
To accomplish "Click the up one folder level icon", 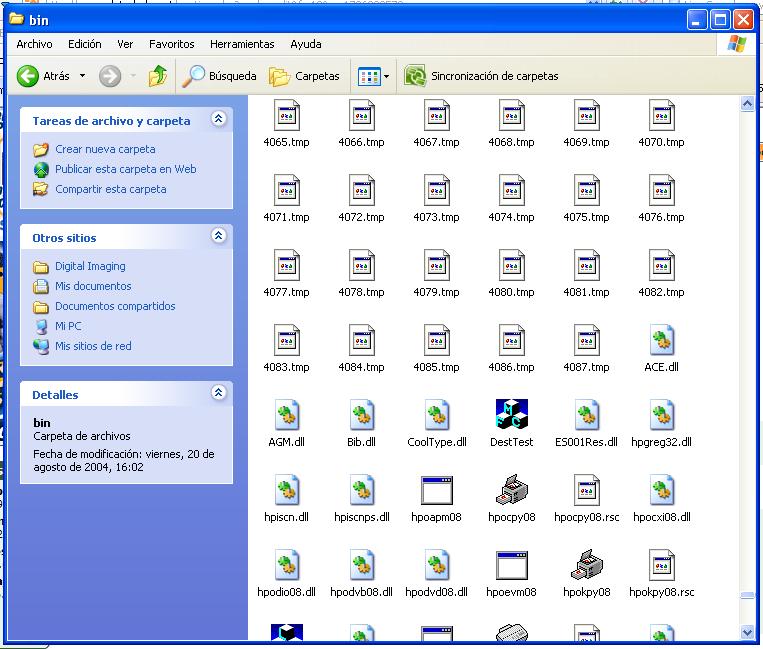I will [x=158, y=76].
